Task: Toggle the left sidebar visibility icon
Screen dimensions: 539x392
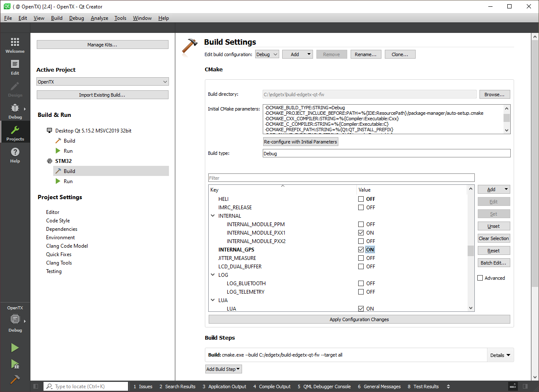Action: click(36, 387)
